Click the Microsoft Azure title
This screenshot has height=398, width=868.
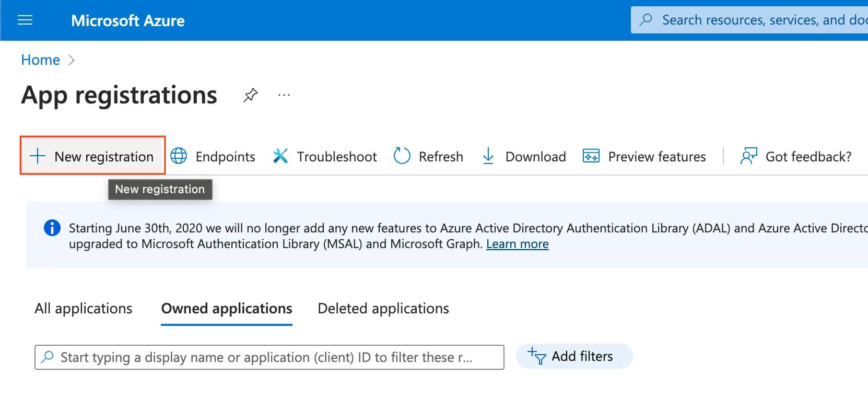pyautogui.click(x=128, y=20)
